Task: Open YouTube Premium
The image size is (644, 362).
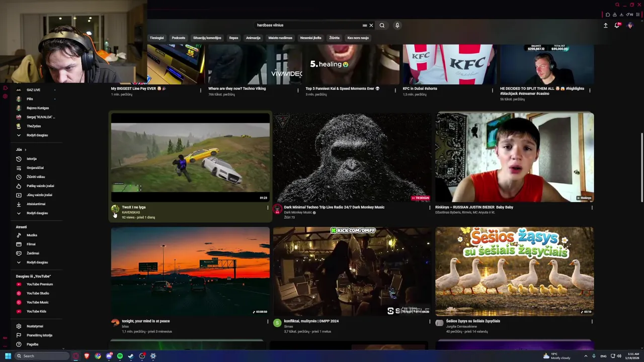Action: point(39,285)
